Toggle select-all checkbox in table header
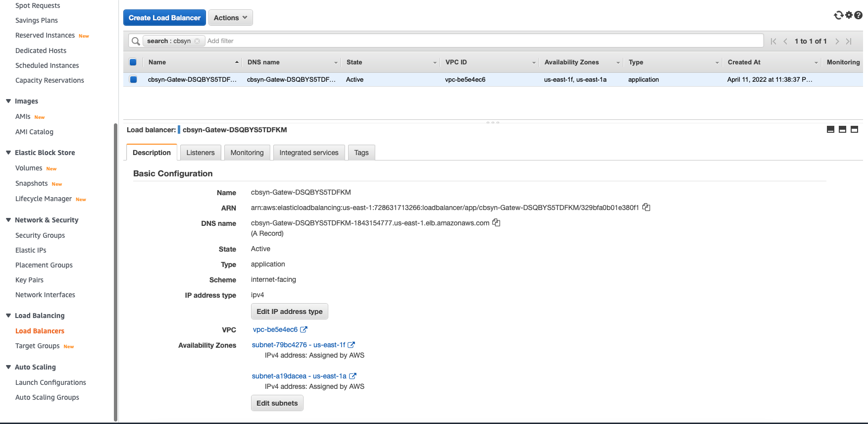The width and height of the screenshot is (868, 424). point(133,62)
